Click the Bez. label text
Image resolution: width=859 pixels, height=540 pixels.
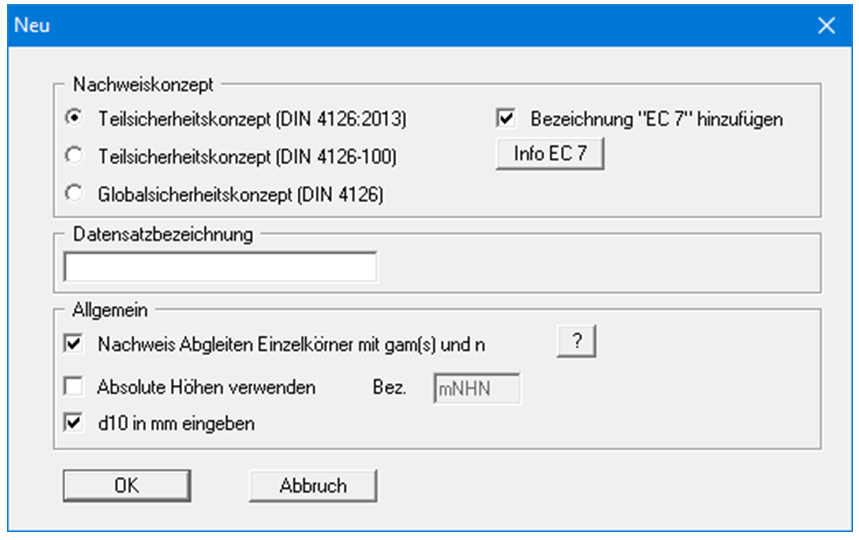click(390, 387)
